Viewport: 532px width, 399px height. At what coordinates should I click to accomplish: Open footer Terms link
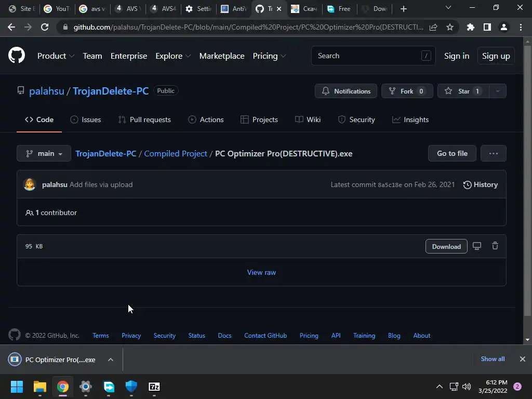click(101, 336)
